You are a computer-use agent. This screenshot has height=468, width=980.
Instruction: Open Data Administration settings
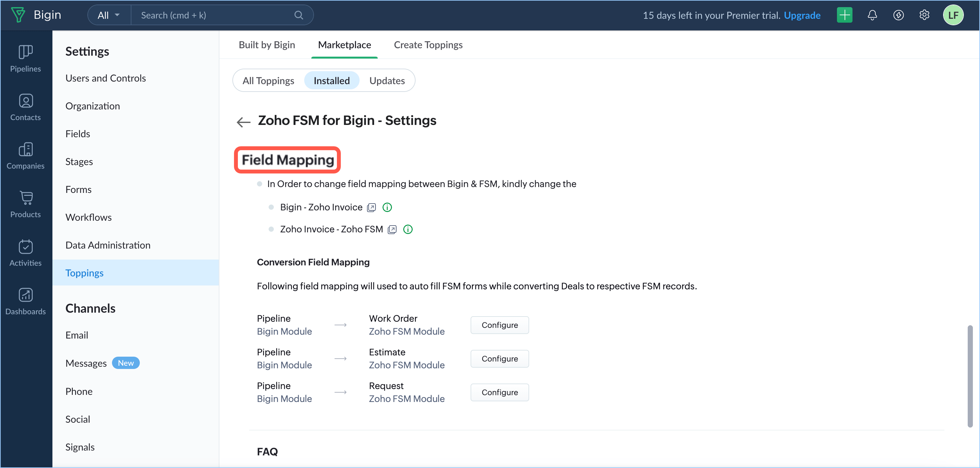(108, 245)
